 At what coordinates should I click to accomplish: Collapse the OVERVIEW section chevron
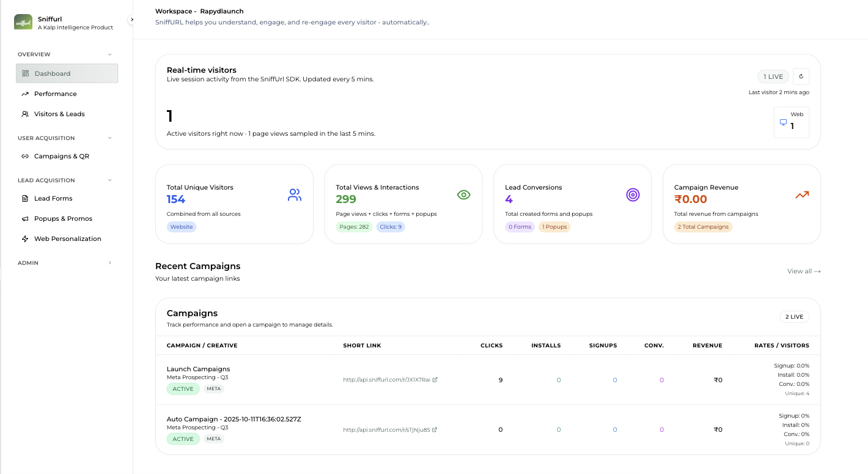(109, 54)
